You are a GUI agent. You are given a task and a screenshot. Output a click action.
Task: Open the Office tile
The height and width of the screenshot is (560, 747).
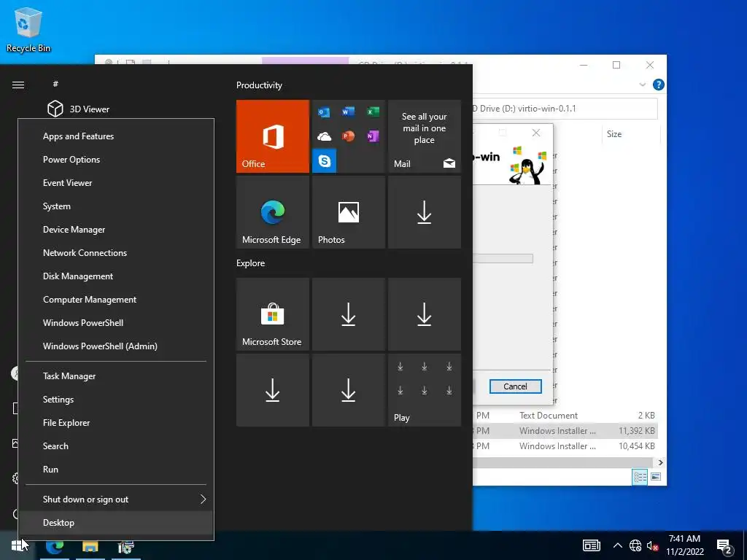pyautogui.click(x=273, y=136)
